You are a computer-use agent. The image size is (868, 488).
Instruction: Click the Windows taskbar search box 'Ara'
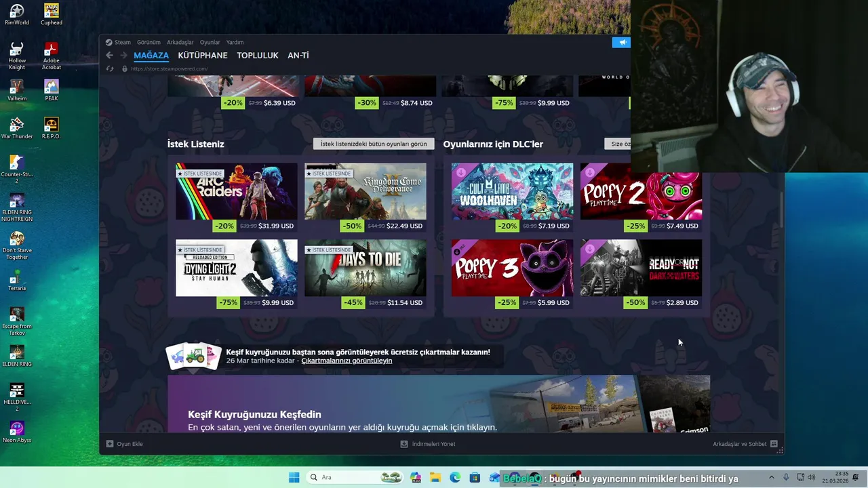pyautogui.click(x=354, y=477)
